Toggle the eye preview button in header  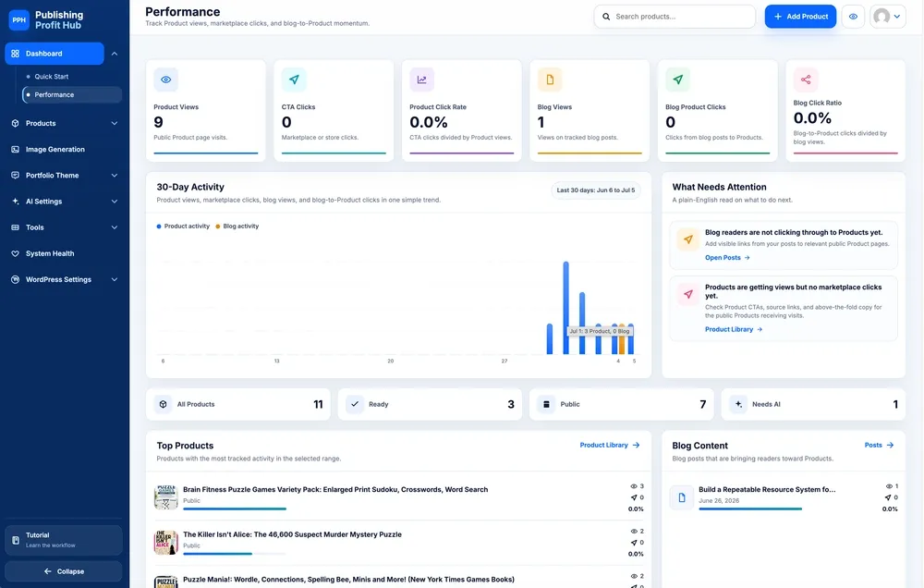(853, 17)
